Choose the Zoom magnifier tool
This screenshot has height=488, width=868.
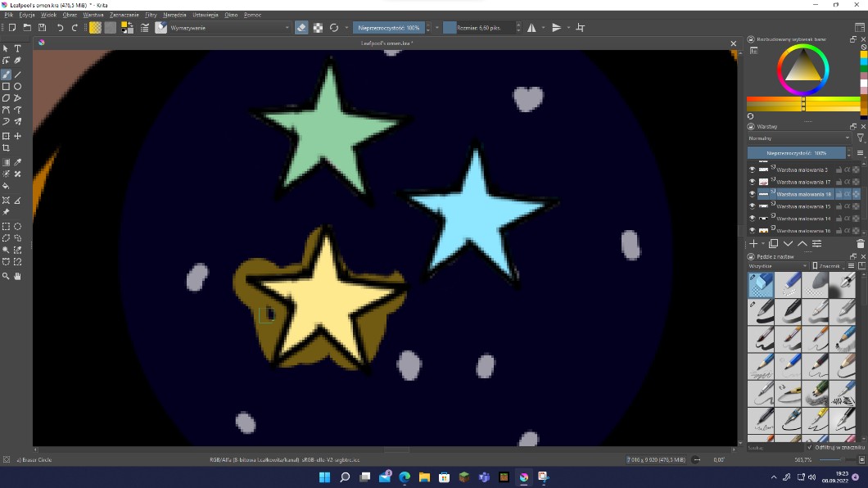click(6, 276)
